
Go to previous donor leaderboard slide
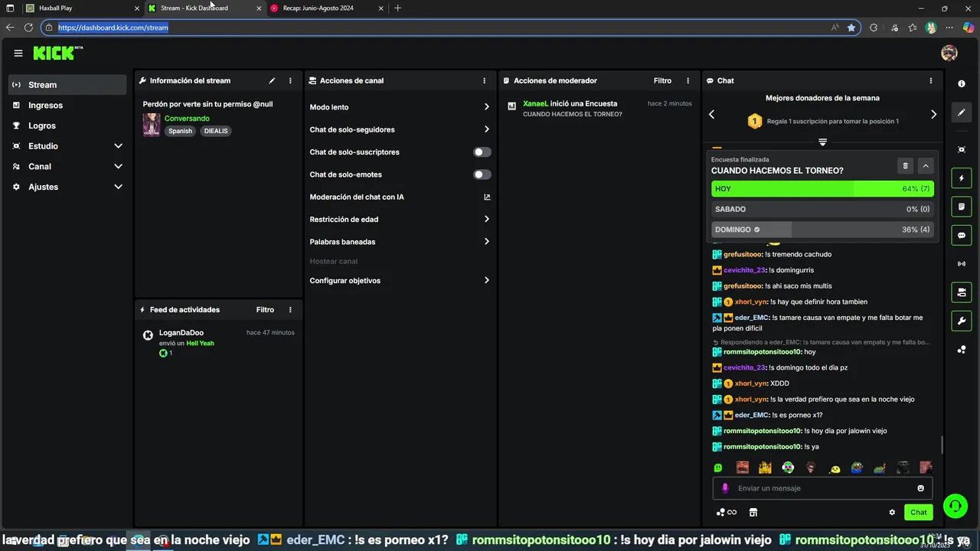point(711,114)
